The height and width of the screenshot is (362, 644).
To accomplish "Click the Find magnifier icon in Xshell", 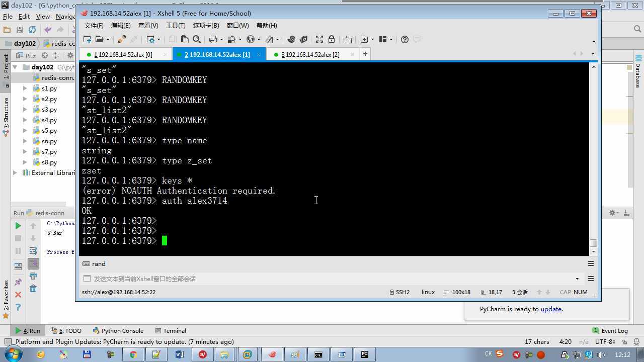I will pos(197,39).
